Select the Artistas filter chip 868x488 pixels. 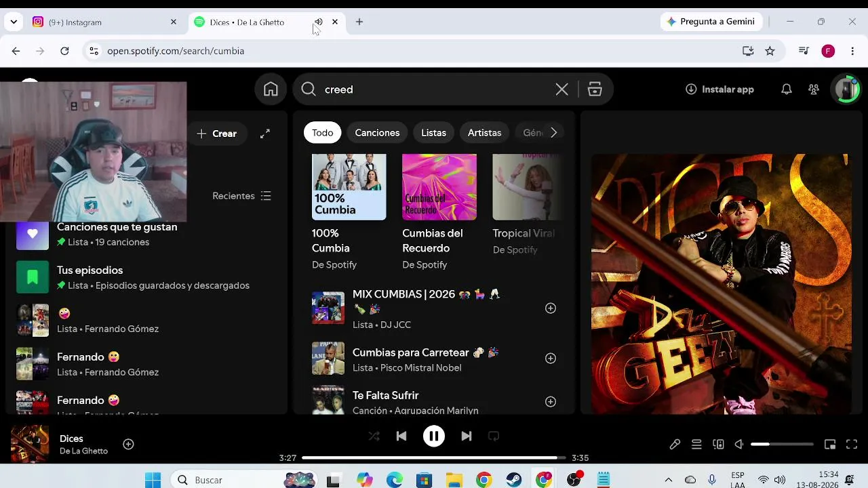tap(484, 133)
